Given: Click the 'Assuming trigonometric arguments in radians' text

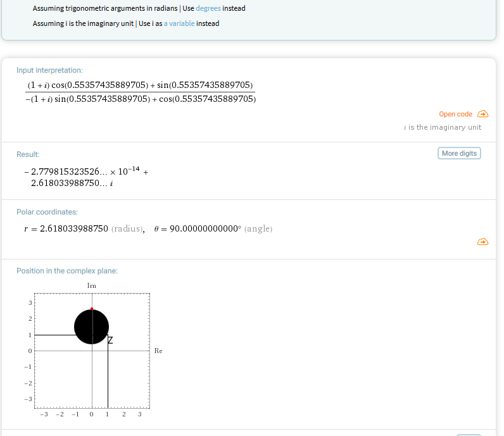Looking at the screenshot, I should [105, 8].
